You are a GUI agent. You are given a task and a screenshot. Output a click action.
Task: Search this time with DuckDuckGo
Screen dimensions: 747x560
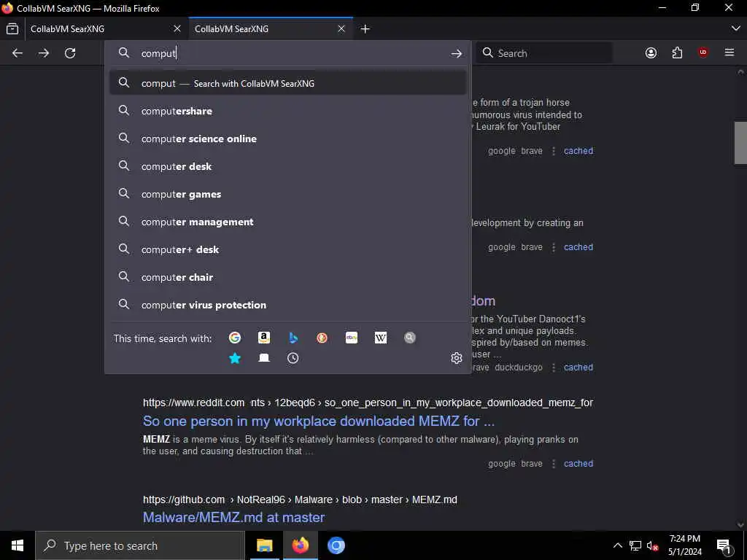click(x=322, y=338)
